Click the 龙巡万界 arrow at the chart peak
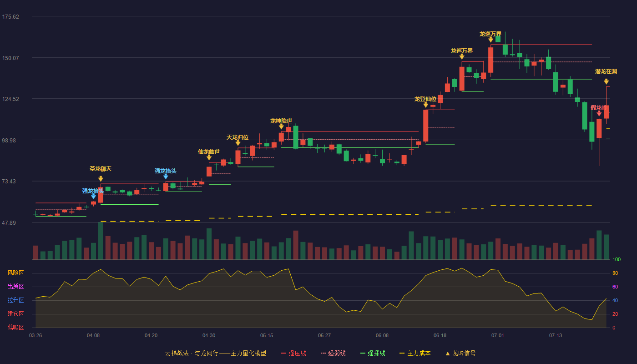The image size is (637, 364). click(490, 40)
